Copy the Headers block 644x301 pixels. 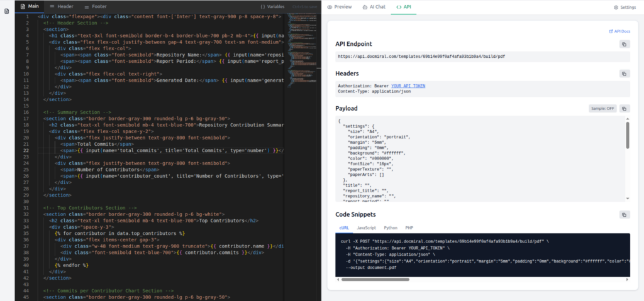point(625,74)
